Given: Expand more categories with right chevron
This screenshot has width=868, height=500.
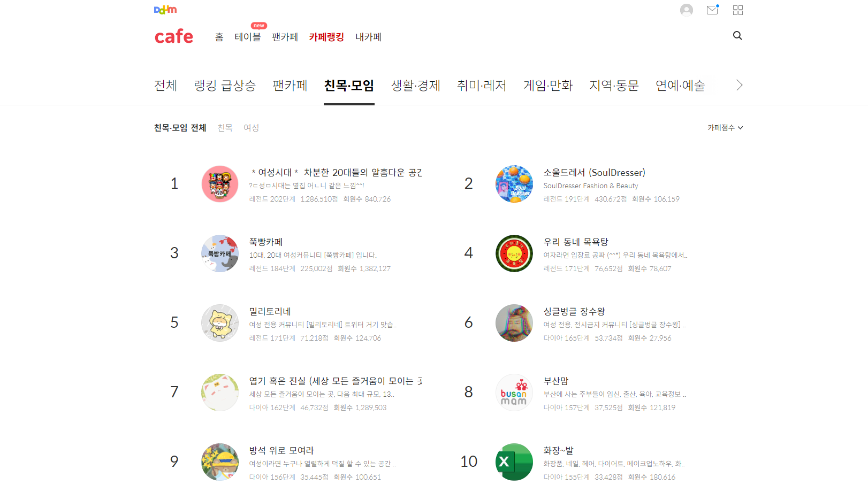Looking at the screenshot, I should point(739,85).
